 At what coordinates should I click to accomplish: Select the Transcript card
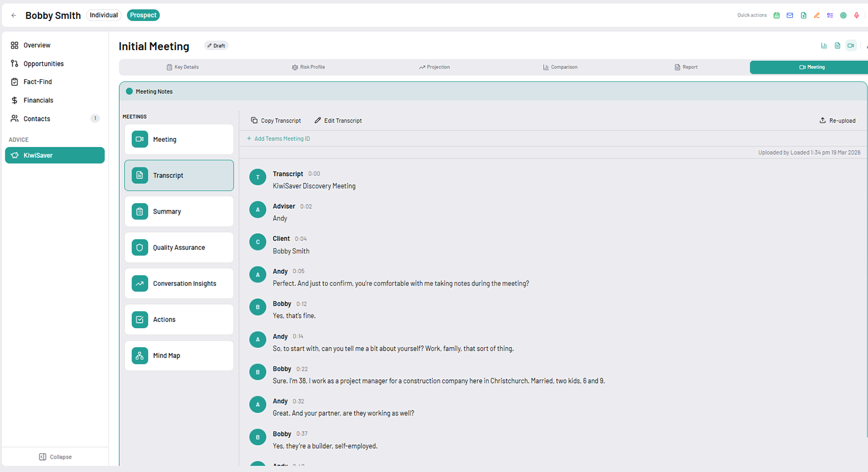[x=179, y=175]
